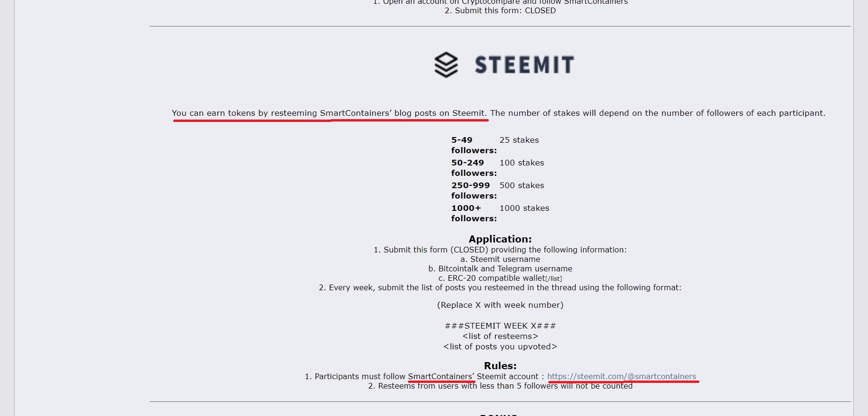Click the 'Application:' heading
The image size is (868, 416).
pos(500,239)
